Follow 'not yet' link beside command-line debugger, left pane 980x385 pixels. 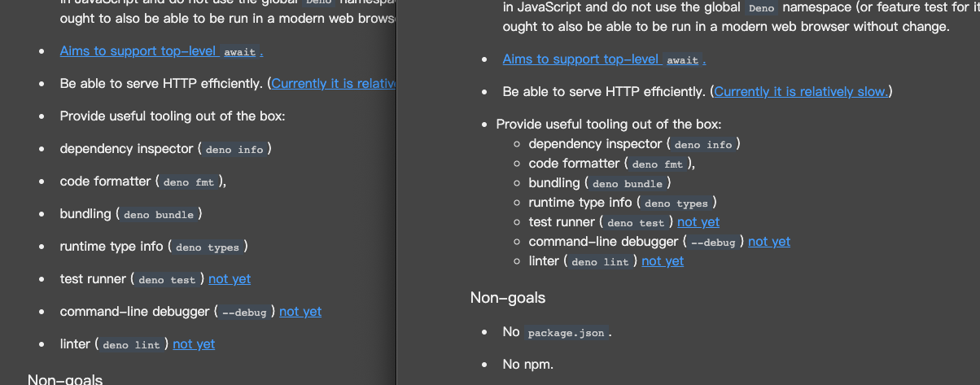pos(300,312)
